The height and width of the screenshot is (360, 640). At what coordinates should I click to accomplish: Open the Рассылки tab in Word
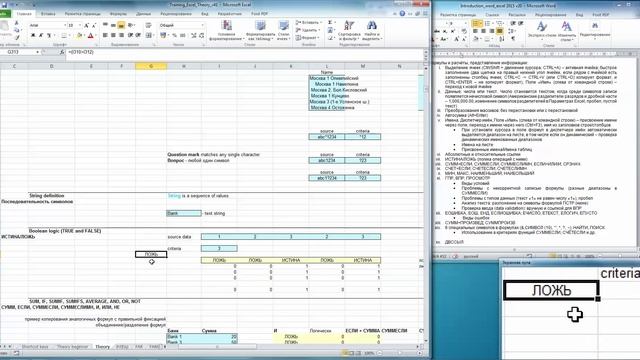(x=517, y=15)
